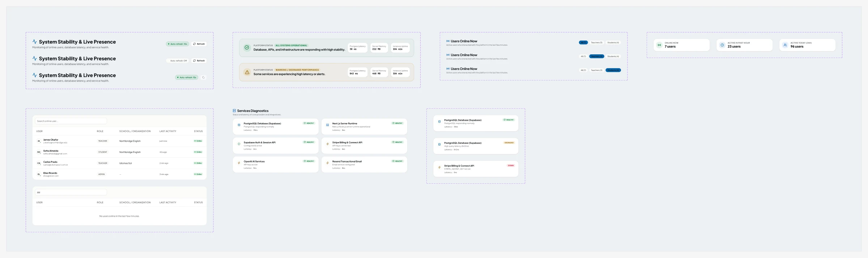Click server icon on Next.js Server Runtime card
Screen dimensions: 868x258
(x=327, y=125)
